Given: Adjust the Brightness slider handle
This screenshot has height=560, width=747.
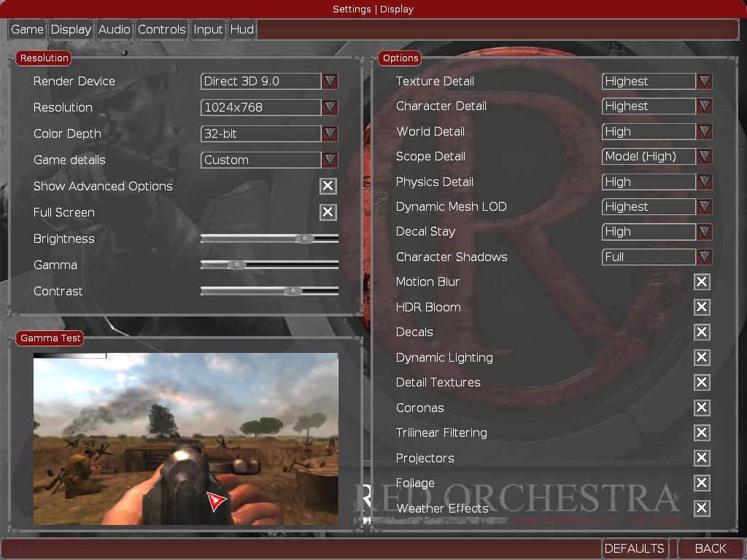Looking at the screenshot, I should click(304, 238).
